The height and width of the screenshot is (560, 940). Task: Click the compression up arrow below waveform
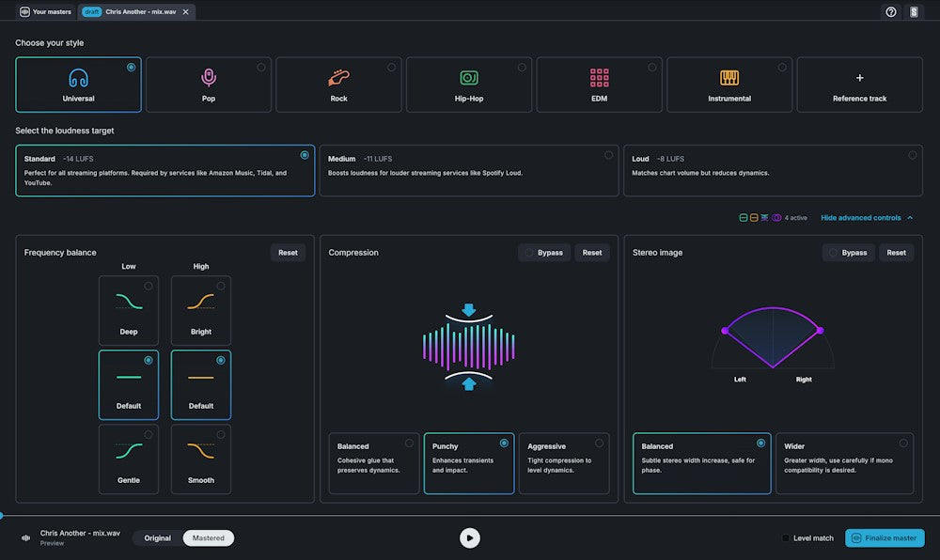469,384
